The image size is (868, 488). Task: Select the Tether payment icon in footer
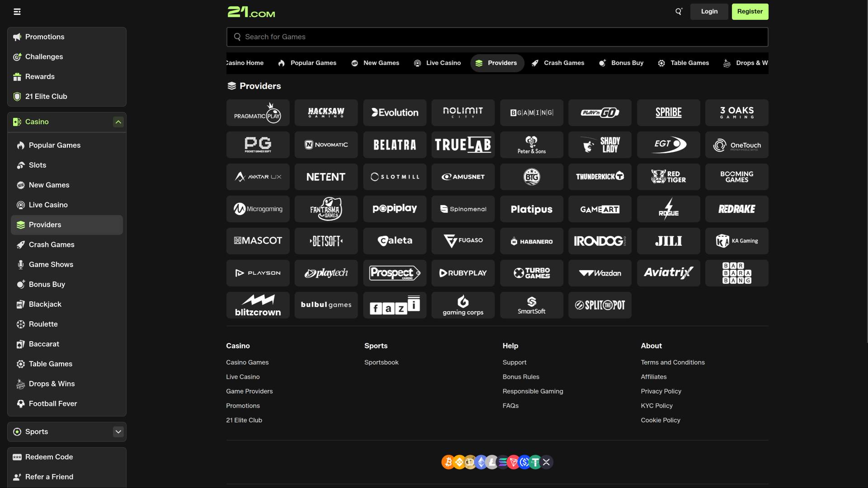(535, 462)
